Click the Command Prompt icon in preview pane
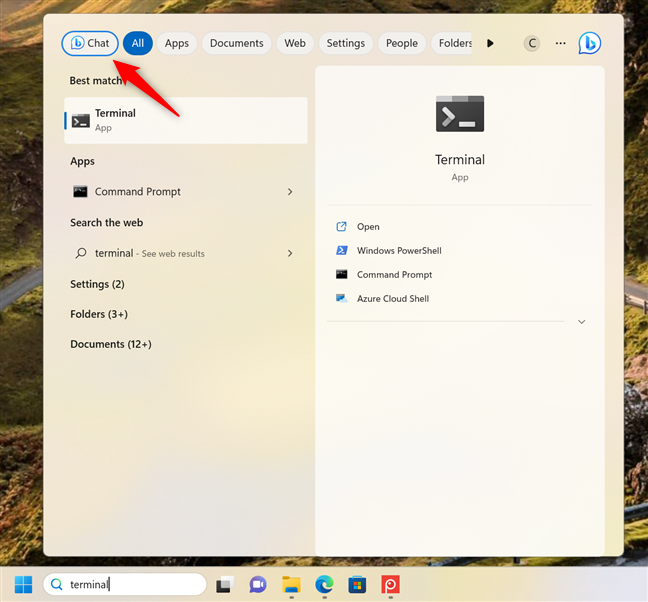 (x=341, y=274)
